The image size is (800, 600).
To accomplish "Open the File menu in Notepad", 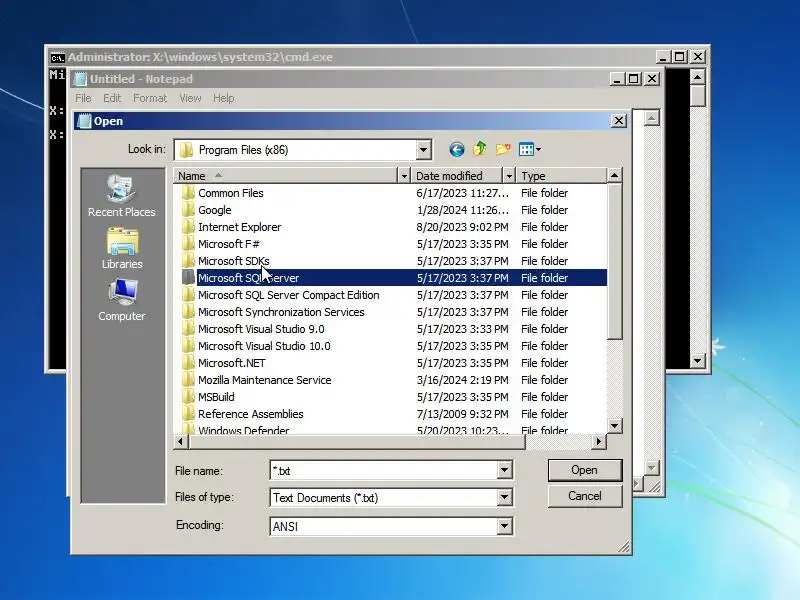I will tap(83, 98).
